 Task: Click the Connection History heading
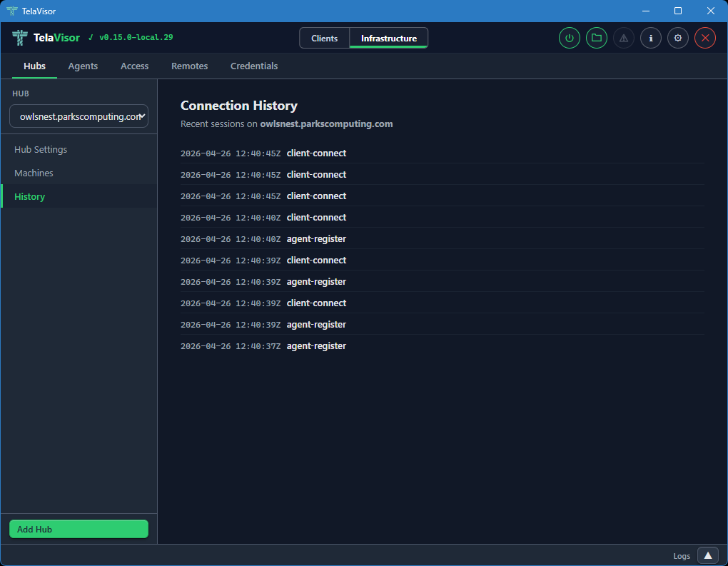[238, 106]
